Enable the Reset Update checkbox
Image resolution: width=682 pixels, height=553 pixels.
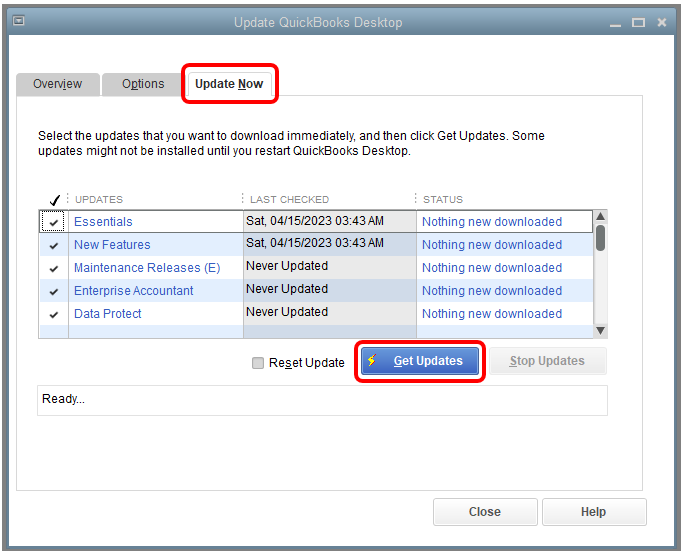pyautogui.click(x=258, y=363)
